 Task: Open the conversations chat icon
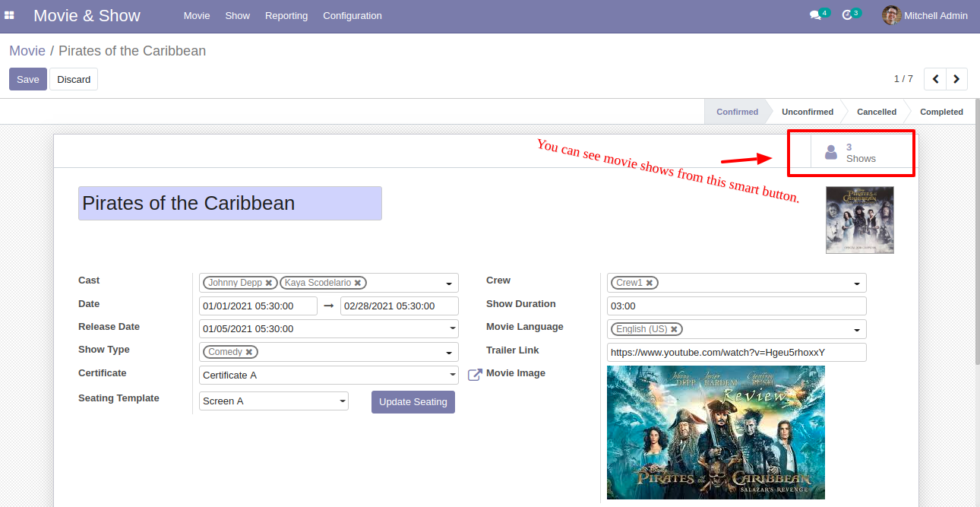pos(815,15)
